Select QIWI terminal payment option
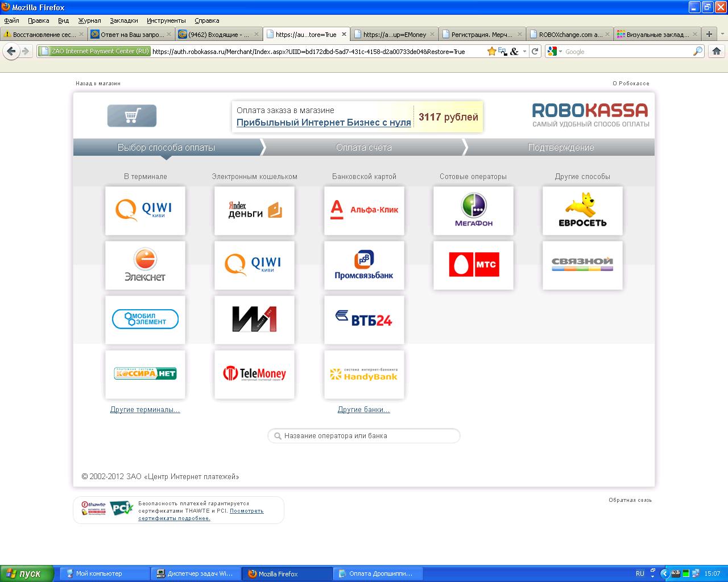This screenshot has width=728, height=582. click(145, 210)
